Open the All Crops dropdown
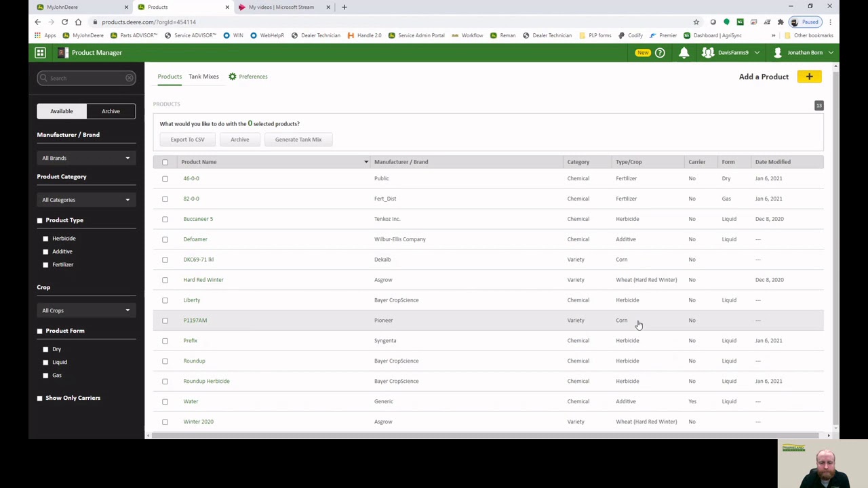This screenshot has height=488, width=868. pos(86,310)
